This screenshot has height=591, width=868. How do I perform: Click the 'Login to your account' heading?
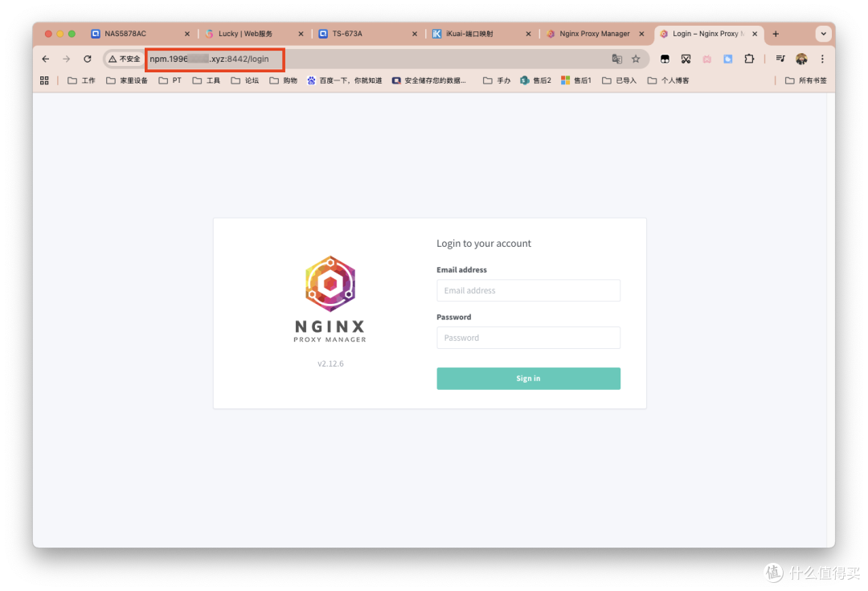[x=483, y=243]
